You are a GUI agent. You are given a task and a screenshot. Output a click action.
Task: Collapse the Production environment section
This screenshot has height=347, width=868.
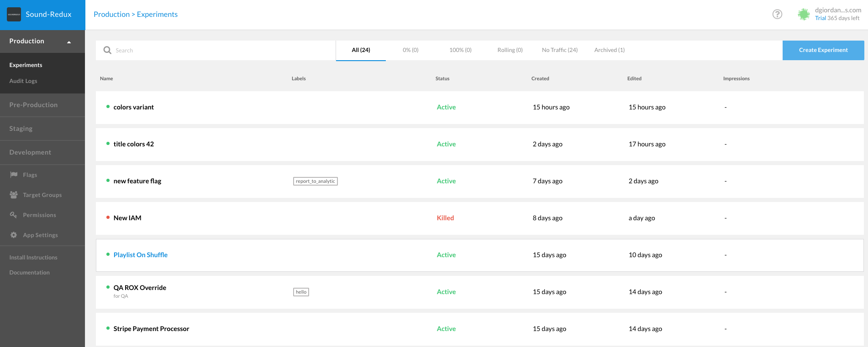coord(69,42)
